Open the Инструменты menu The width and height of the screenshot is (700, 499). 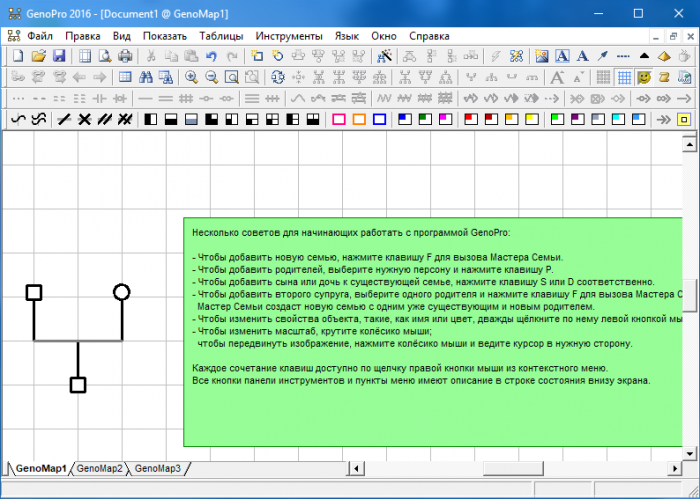tap(289, 36)
